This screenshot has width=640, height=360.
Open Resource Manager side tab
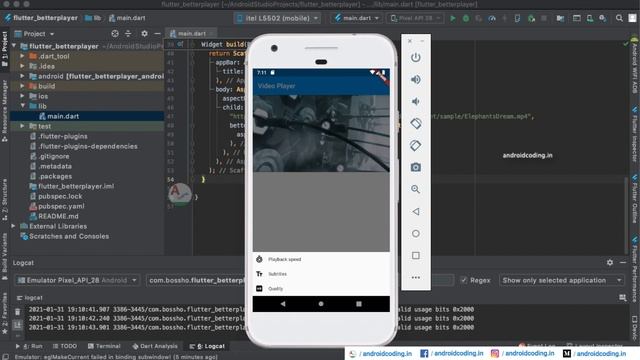click(x=4, y=110)
